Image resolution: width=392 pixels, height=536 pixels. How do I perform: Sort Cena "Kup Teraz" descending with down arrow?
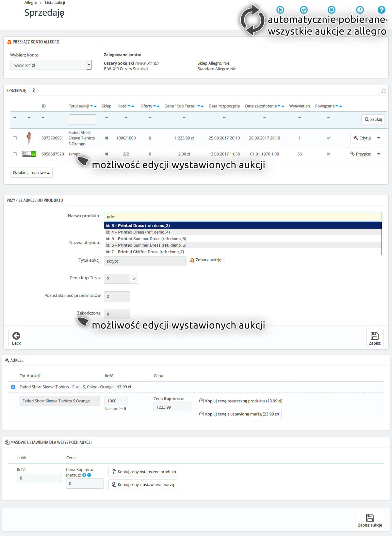click(199, 106)
